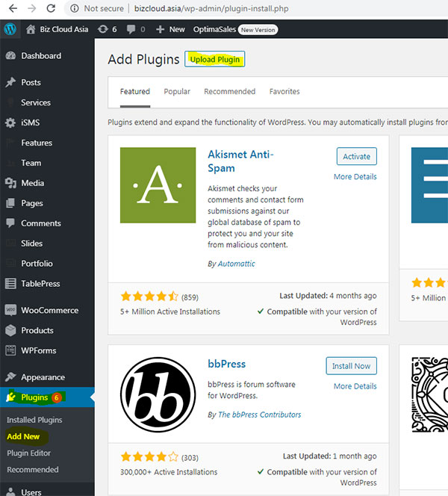The width and height of the screenshot is (448, 496).
Task: Click the WPForms icon in sidebar
Action: click(10, 350)
